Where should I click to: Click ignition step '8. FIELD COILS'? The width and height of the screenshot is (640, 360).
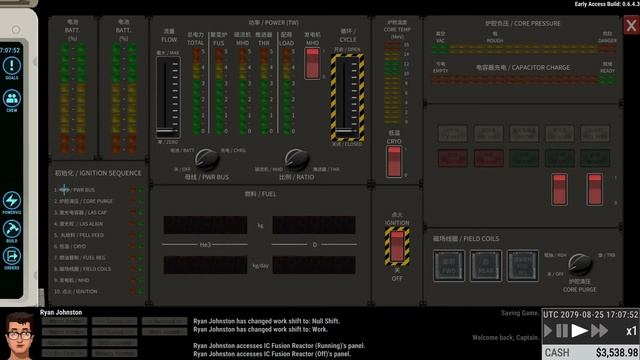82,269
